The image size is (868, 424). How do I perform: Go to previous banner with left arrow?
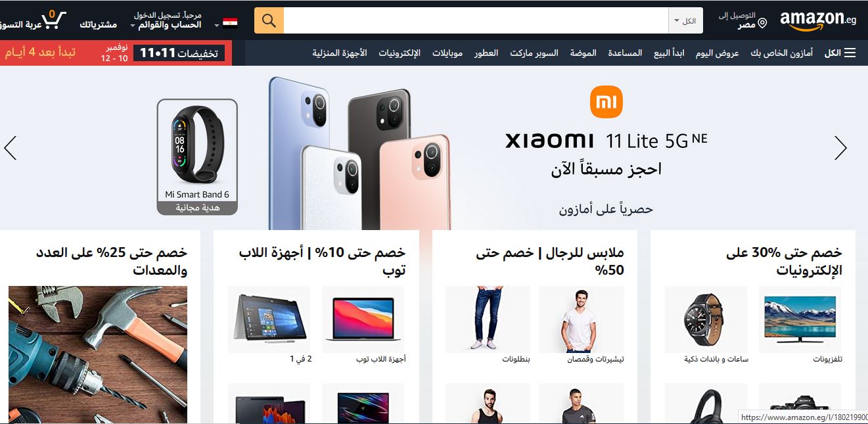tap(10, 148)
